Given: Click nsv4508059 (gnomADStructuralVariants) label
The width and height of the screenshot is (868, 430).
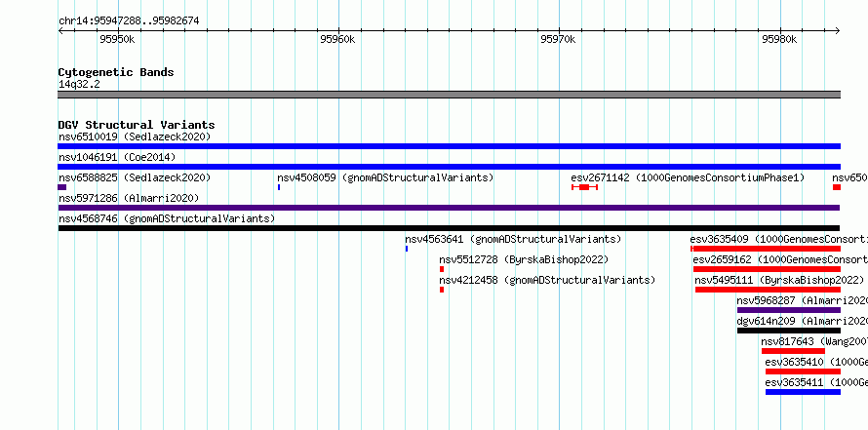Looking at the screenshot, I should click(385, 177).
